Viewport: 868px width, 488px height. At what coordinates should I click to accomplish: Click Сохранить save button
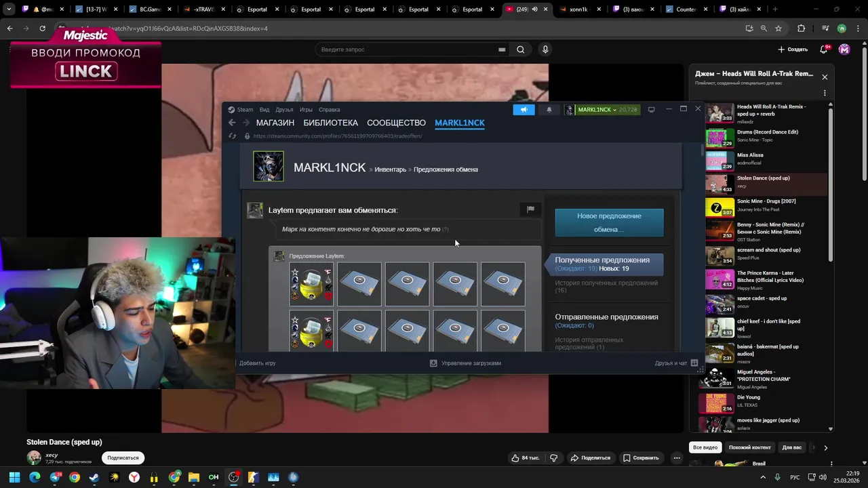click(x=641, y=457)
